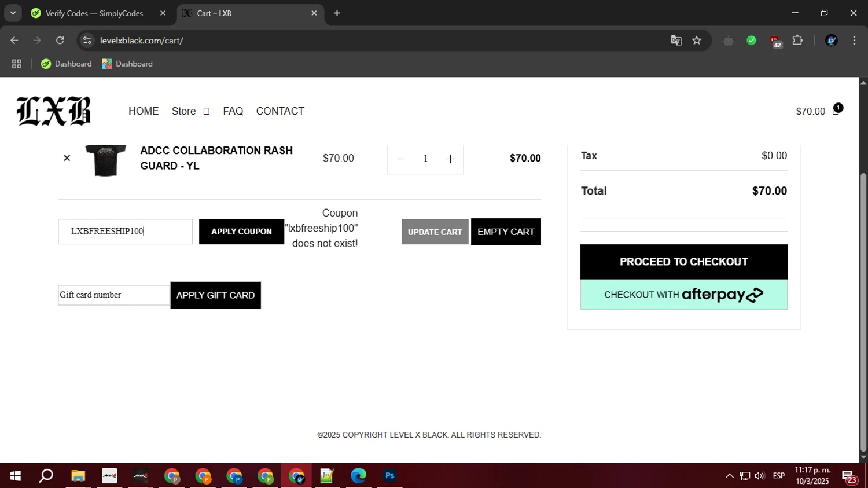This screenshot has height=488, width=868.
Task: Switch the ESP input language
Action: point(779,476)
